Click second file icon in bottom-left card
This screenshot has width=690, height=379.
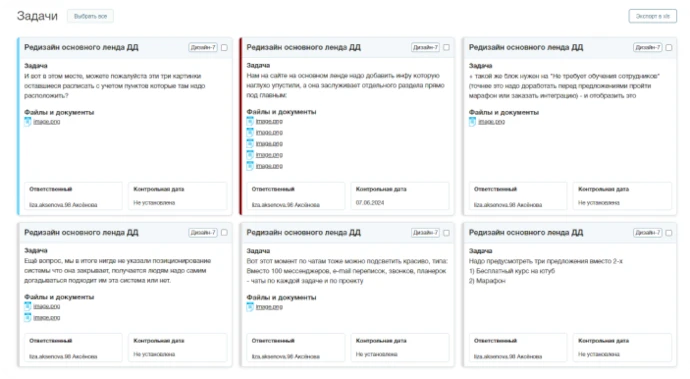click(28, 317)
